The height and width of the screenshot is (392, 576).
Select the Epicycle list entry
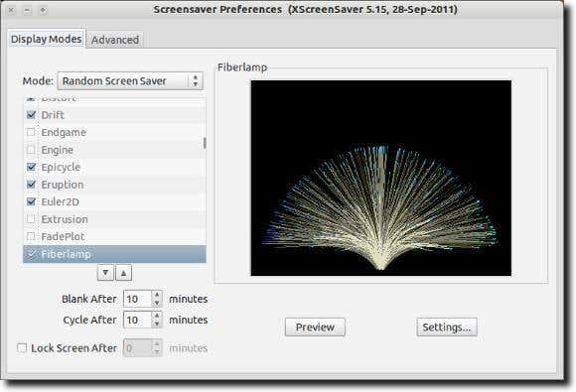(x=114, y=167)
